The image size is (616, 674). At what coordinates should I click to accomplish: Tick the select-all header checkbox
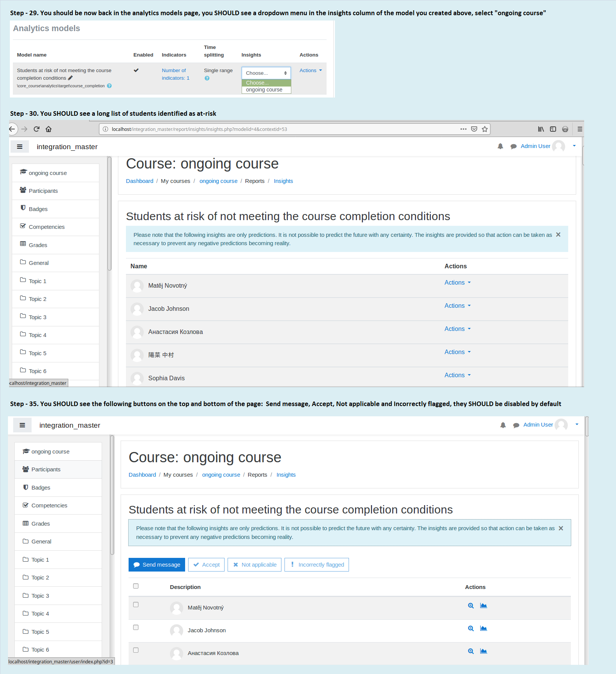(136, 586)
